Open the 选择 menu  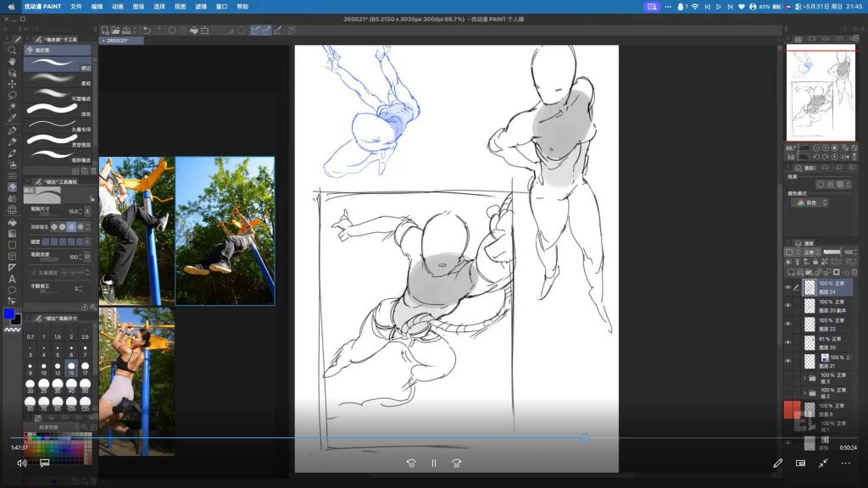click(159, 7)
